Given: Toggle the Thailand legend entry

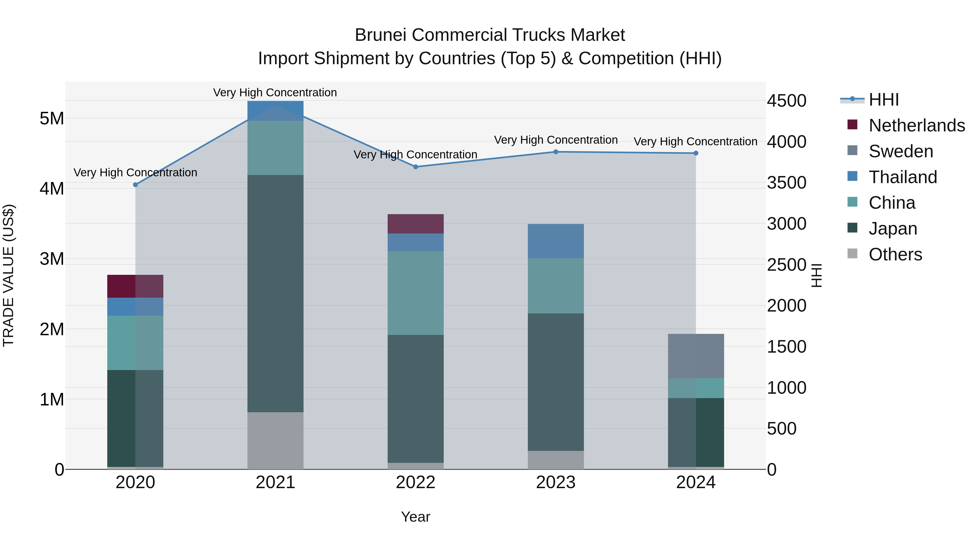Looking at the screenshot, I should click(892, 177).
